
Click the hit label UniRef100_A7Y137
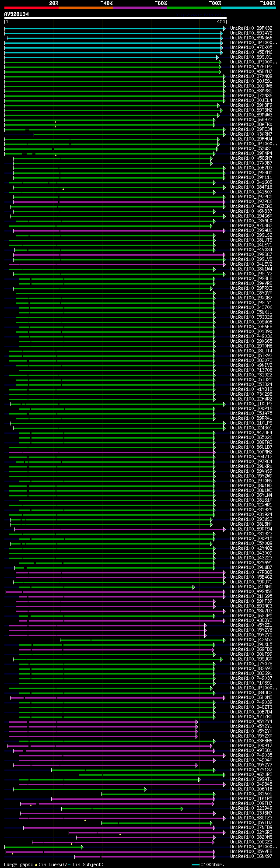(x=251, y=770)
